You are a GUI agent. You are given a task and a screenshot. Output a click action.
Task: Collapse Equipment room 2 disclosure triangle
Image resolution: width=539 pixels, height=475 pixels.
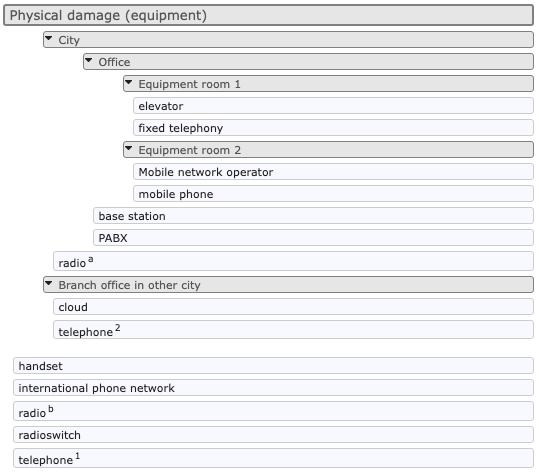129,148
